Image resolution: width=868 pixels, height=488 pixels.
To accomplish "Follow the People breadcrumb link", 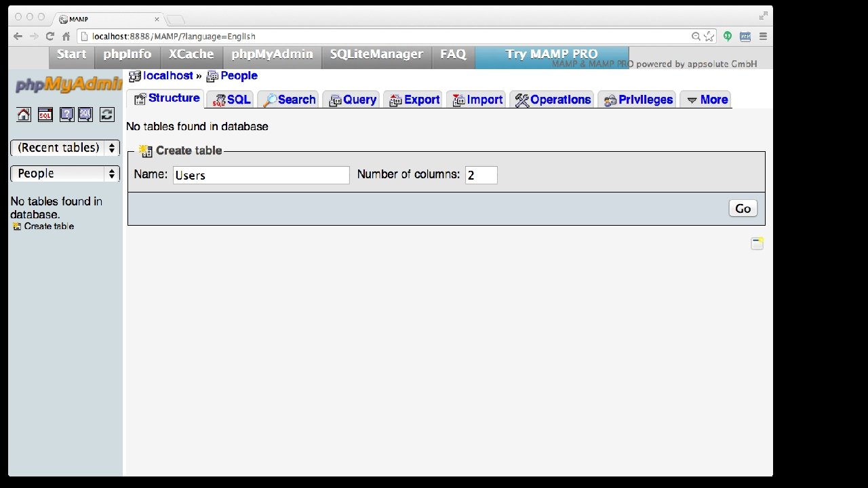I will pos(239,76).
